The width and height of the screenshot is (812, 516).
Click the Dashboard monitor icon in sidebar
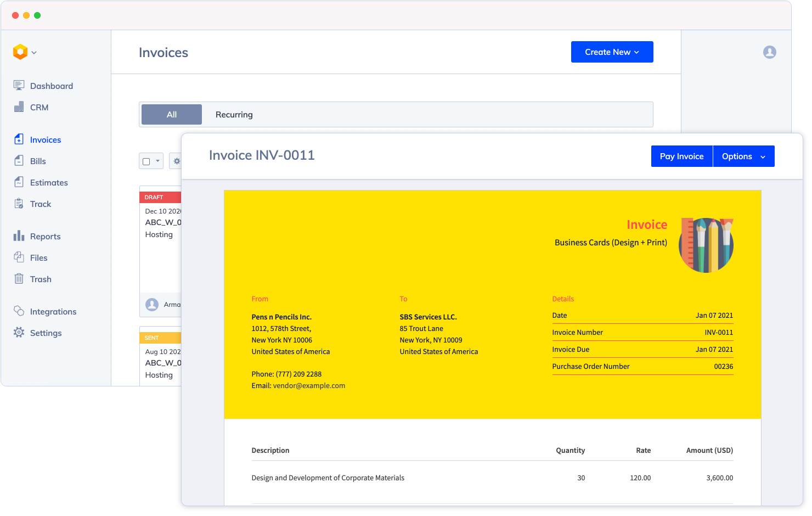click(x=19, y=86)
